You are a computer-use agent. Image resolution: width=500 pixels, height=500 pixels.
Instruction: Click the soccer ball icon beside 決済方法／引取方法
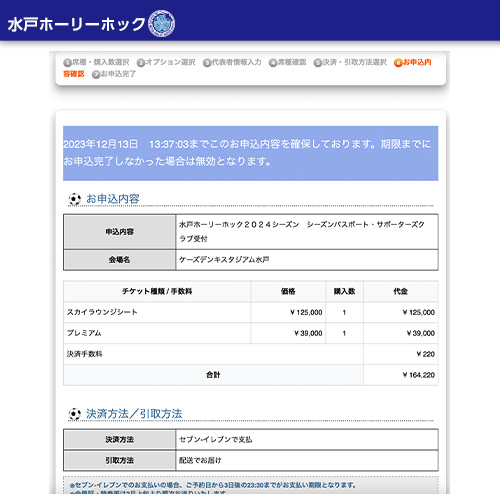pos(75,414)
